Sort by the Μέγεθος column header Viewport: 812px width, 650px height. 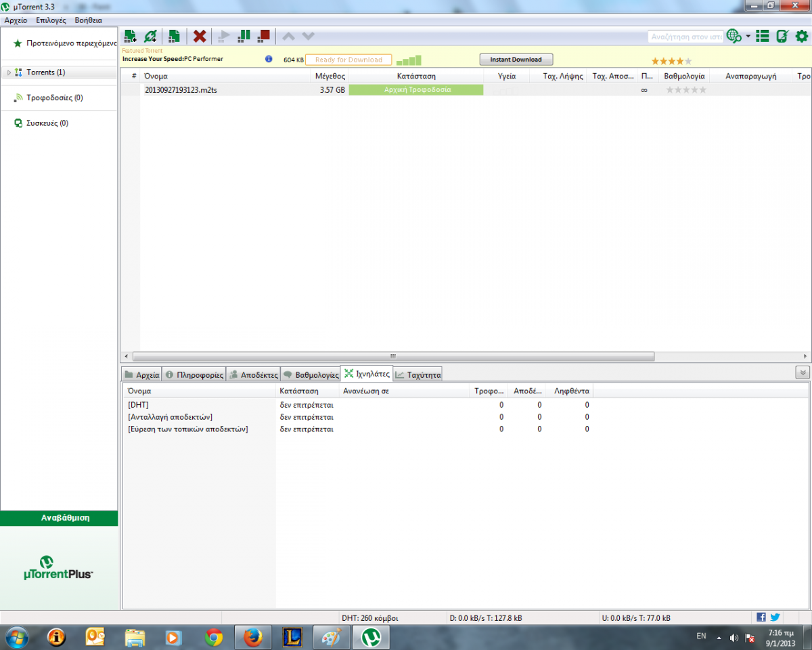[x=330, y=77]
